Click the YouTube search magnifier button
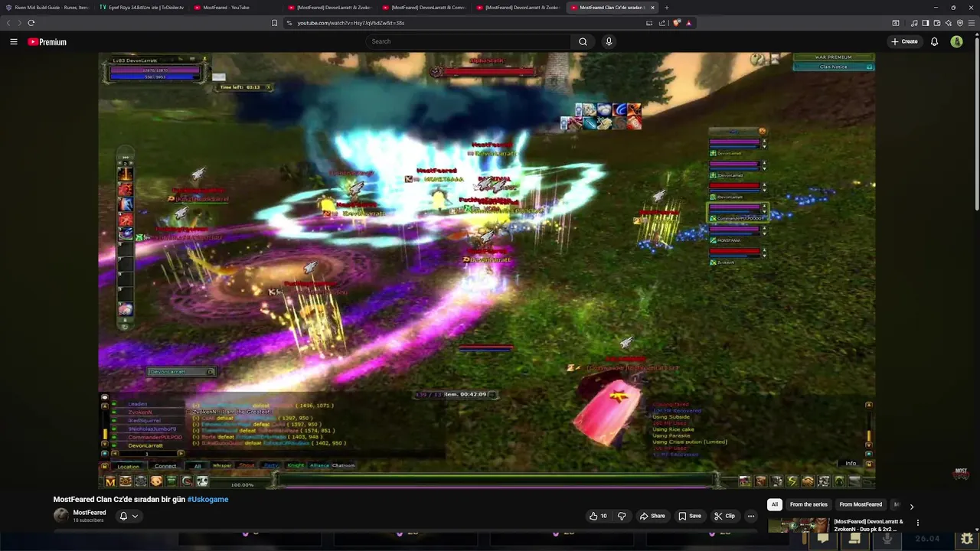This screenshot has height=551, width=980. 583,41
